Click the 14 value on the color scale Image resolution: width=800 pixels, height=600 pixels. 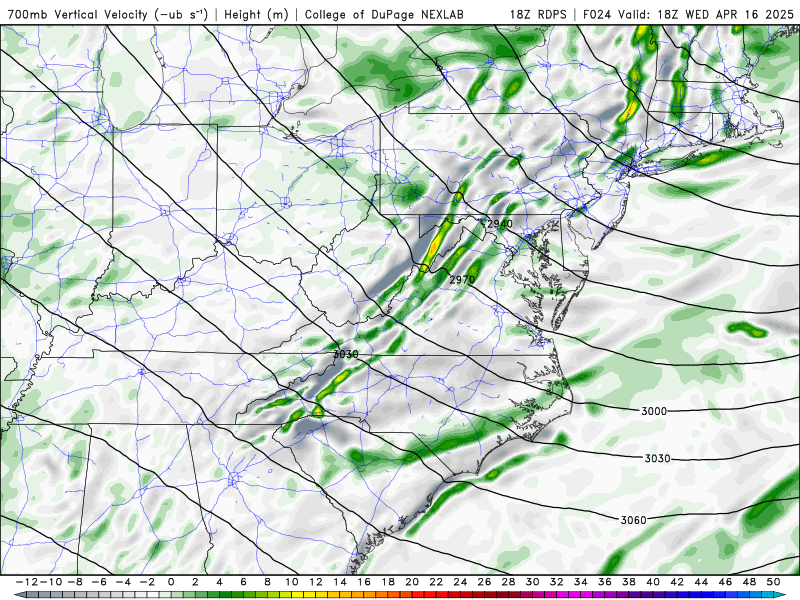pos(340,582)
